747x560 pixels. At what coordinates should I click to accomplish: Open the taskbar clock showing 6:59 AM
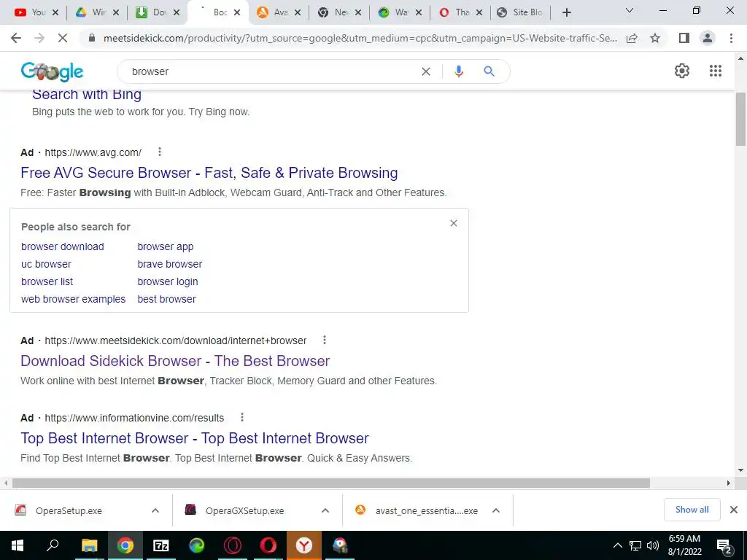tap(684, 545)
